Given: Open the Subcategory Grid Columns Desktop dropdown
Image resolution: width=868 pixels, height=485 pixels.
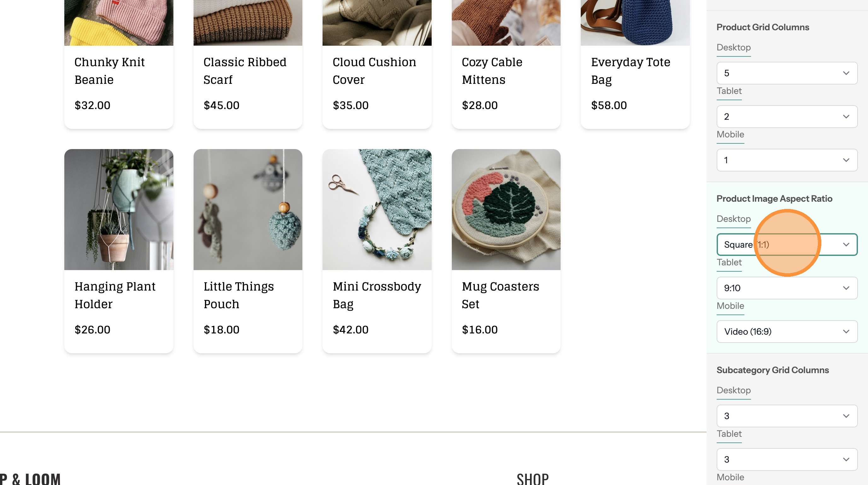Looking at the screenshot, I should 786,416.
